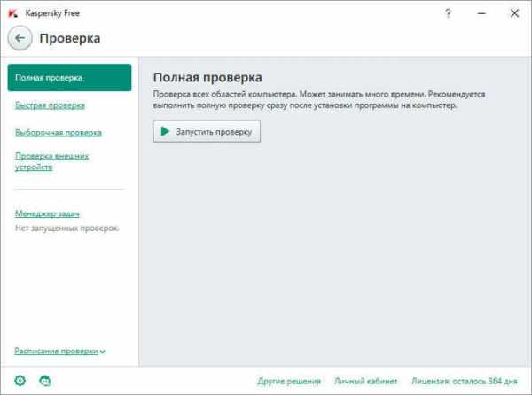Go back using the arrow button

[x=20, y=38]
